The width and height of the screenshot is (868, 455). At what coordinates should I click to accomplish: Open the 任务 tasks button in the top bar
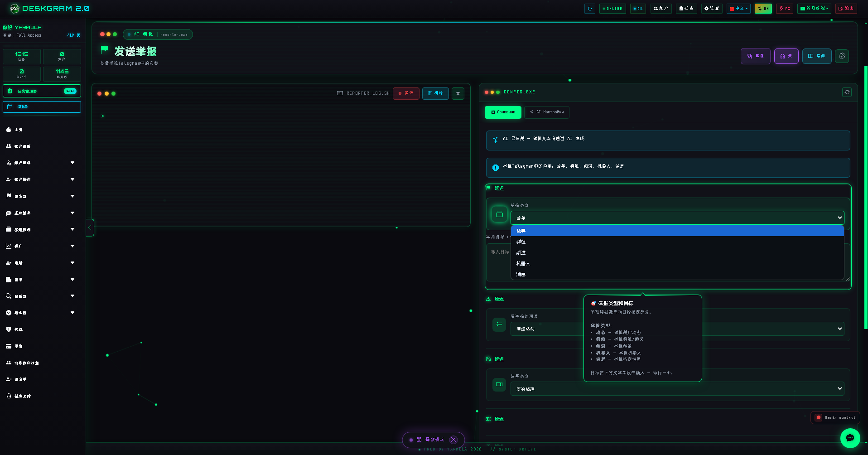click(x=686, y=9)
